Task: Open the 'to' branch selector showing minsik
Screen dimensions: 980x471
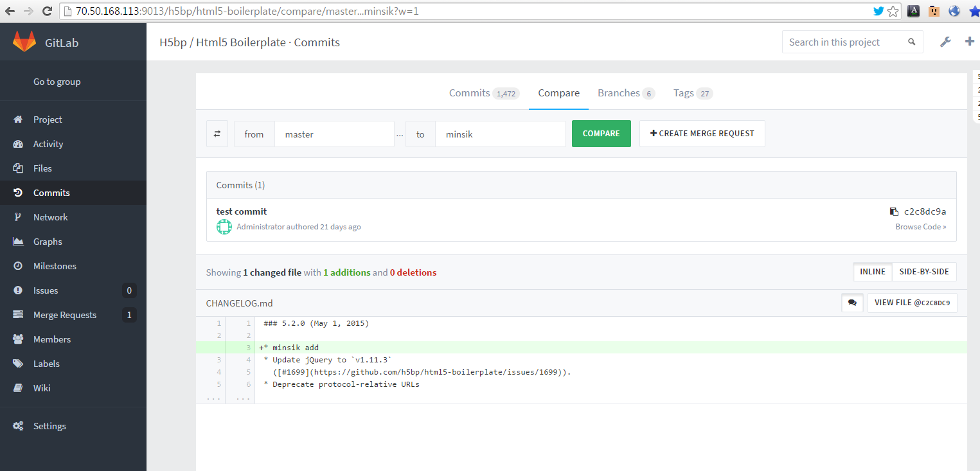Action: (501, 133)
